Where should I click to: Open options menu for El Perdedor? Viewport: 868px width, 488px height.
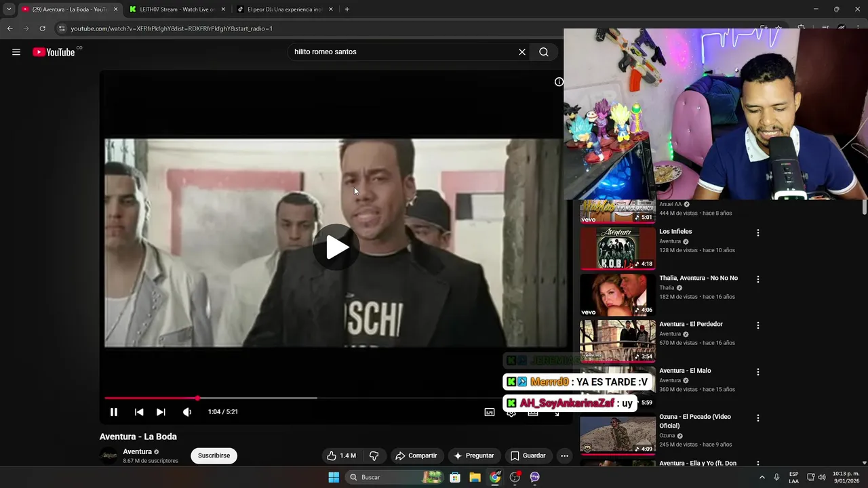tap(758, 325)
